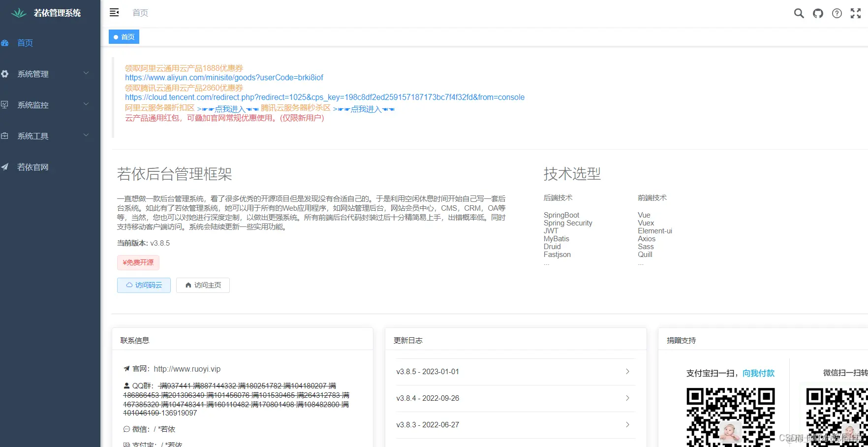Image resolution: width=868 pixels, height=447 pixels.
Task: Click the paper plane icon beside 若依官网
Action: [5, 167]
